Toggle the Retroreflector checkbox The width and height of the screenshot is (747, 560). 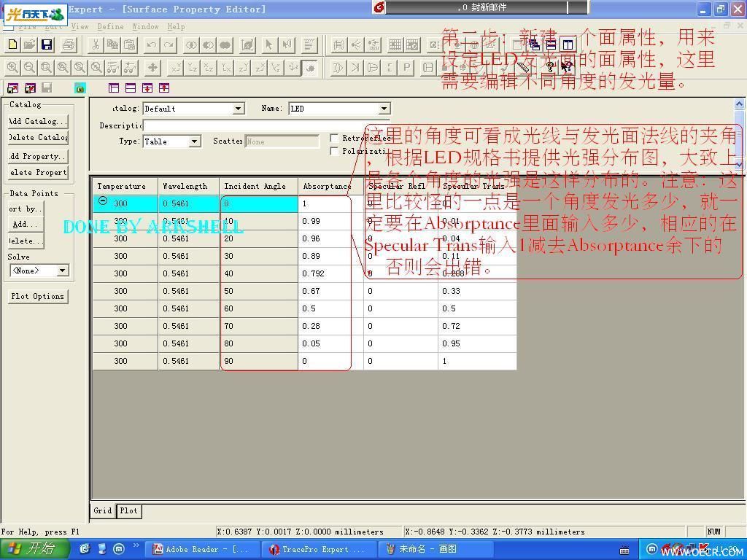click(x=334, y=138)
